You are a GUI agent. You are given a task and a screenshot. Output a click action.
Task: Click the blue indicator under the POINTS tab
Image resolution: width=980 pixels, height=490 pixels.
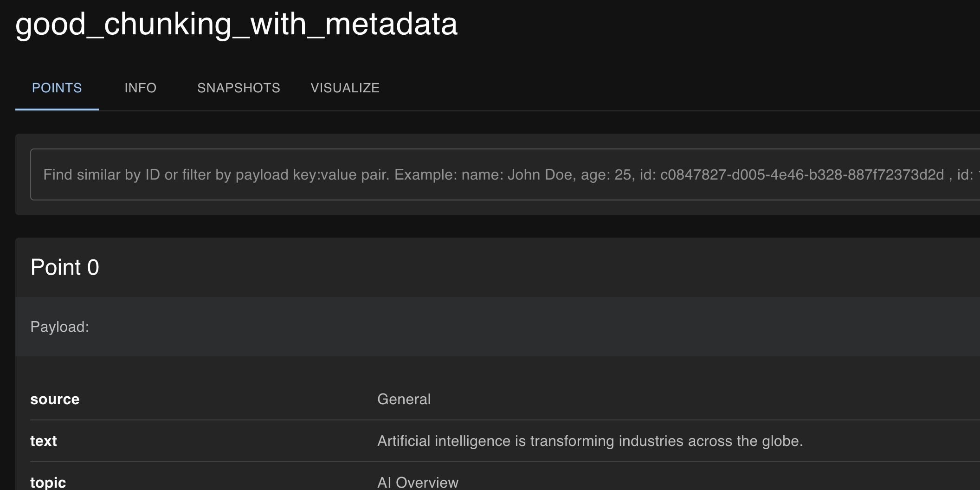(57, 109)
